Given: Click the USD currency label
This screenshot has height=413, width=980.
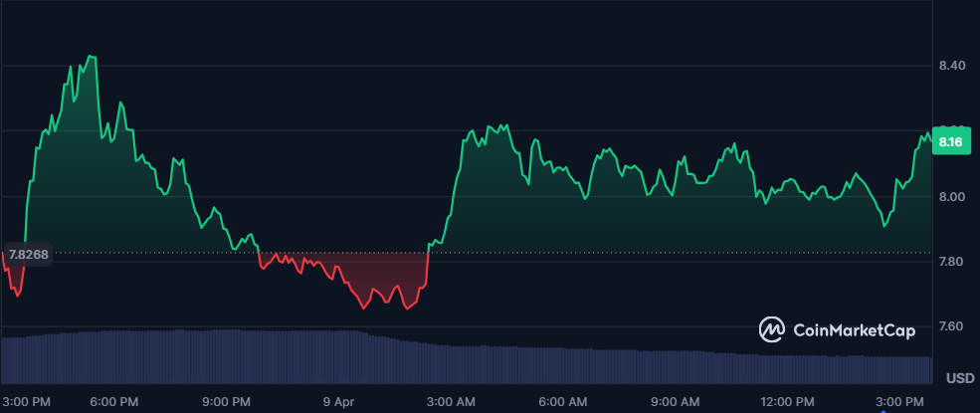Looking at the screenshot, I should [959, 378].
